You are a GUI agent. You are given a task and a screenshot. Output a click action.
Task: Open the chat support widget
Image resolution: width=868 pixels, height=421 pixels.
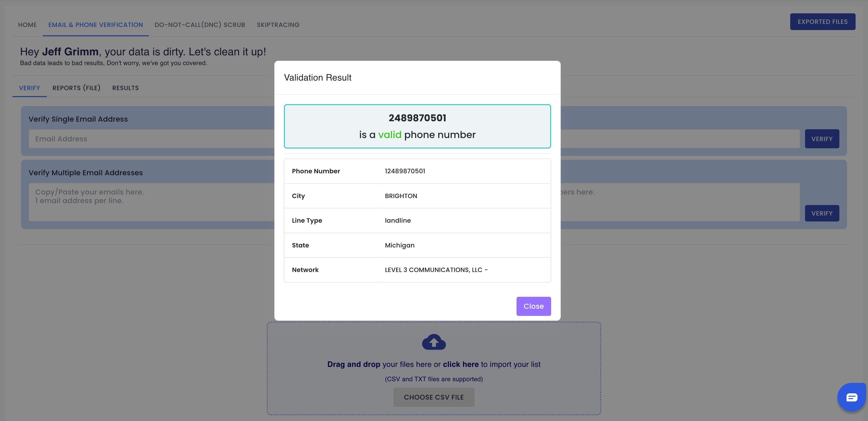[852, 397]
